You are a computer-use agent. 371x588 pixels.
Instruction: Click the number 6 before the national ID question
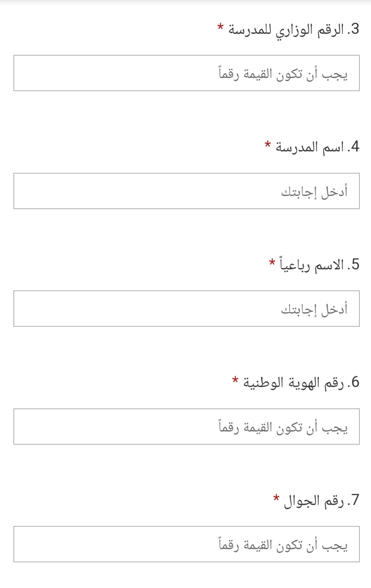[x=355, y=382]
